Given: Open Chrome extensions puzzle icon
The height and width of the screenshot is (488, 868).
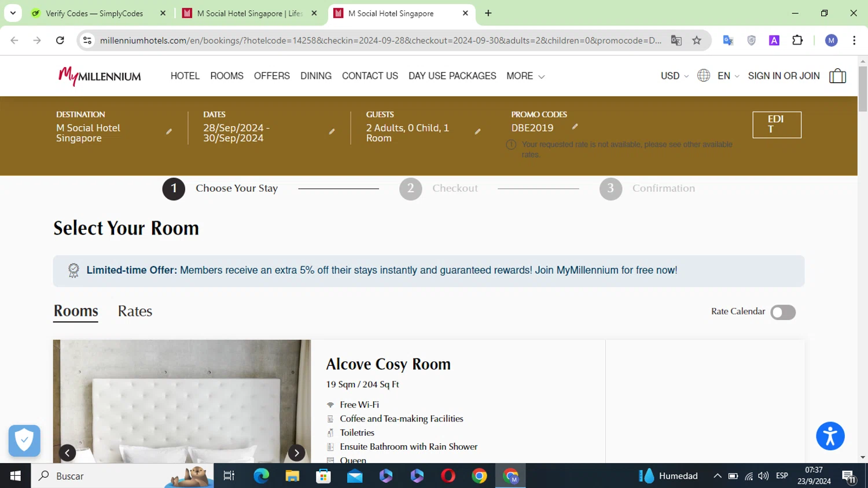Looking at the screenshot, I should tap(797, 41).
